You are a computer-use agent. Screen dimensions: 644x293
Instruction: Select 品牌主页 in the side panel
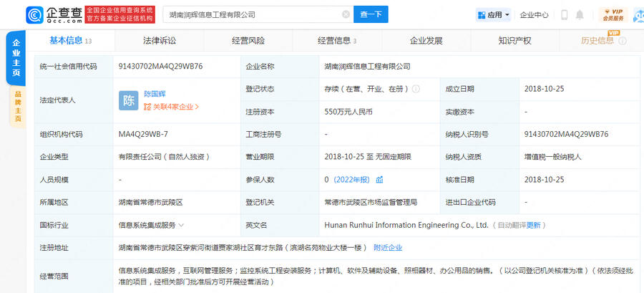click(17, 106)
